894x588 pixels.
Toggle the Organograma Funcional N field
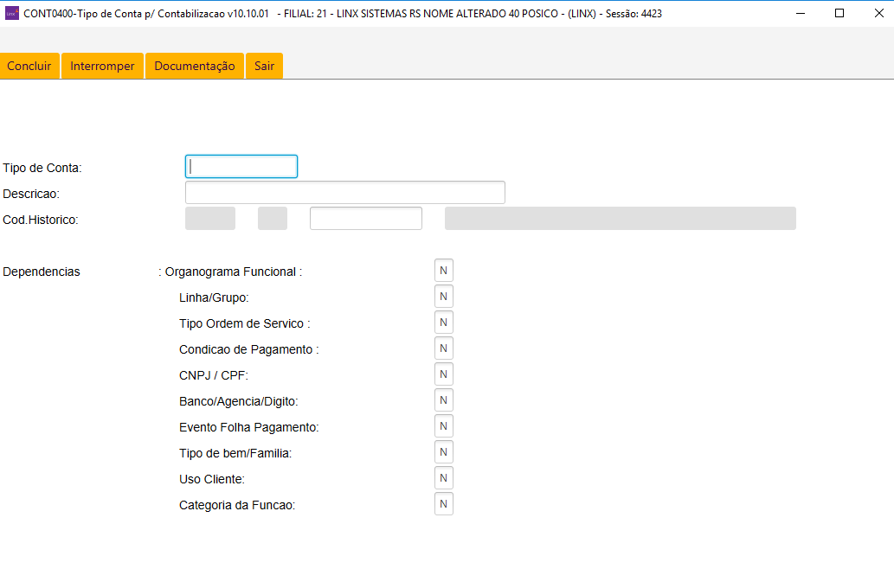tap(444, 271)
